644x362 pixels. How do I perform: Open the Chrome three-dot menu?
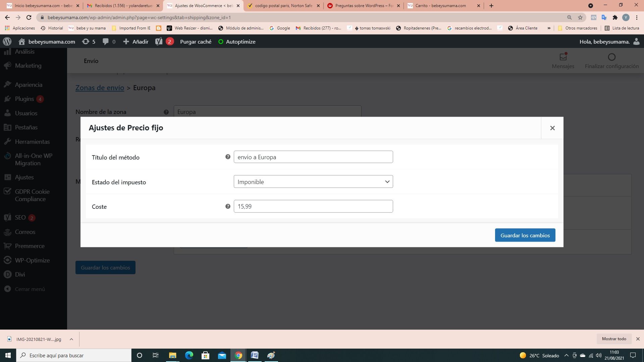click(x=637, y=17)
